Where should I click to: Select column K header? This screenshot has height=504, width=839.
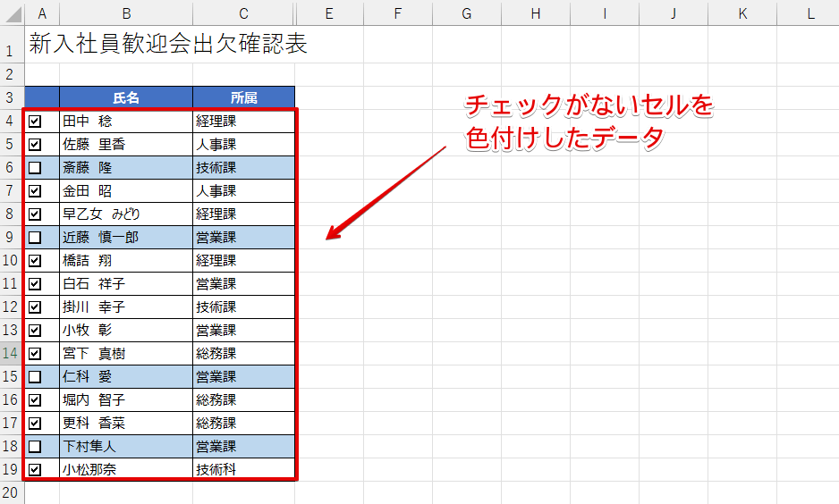tap(742, 13)
